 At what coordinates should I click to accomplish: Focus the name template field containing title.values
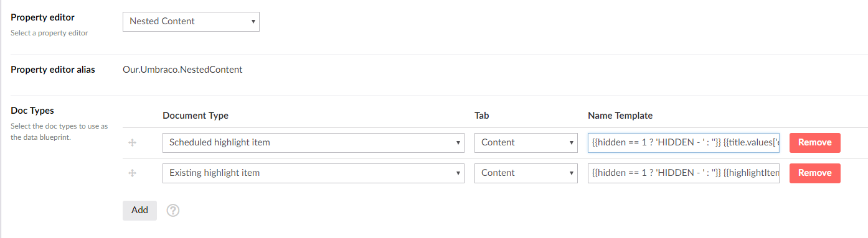684,142
